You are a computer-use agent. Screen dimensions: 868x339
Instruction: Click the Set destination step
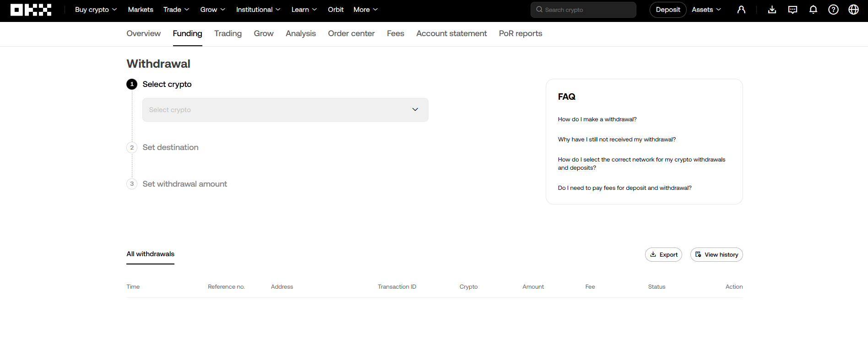170,147
